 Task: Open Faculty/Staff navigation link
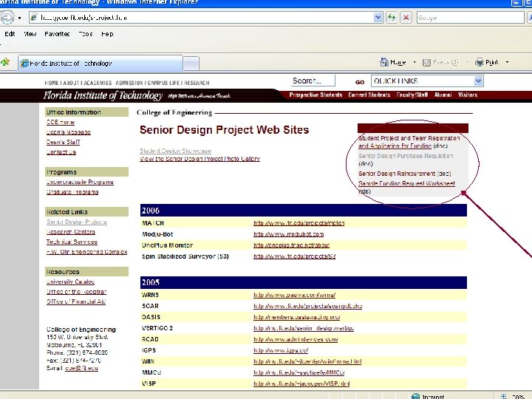(412, 95)
